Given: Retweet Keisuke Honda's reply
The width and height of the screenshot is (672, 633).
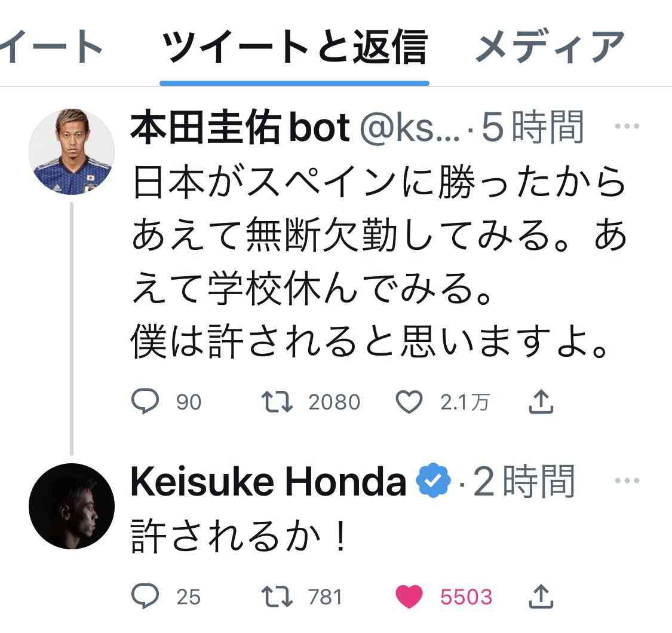Looking at the screenshot, I should [278, 596].
